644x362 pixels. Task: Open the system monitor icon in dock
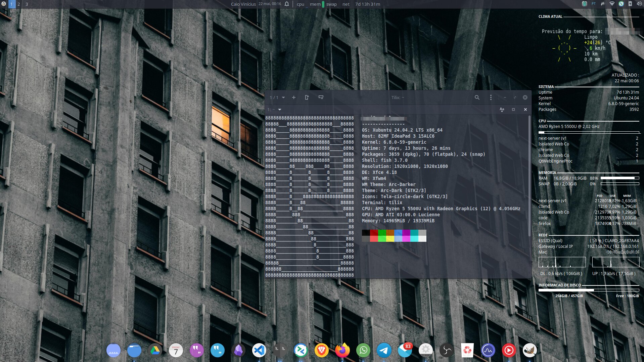(488, 351)
